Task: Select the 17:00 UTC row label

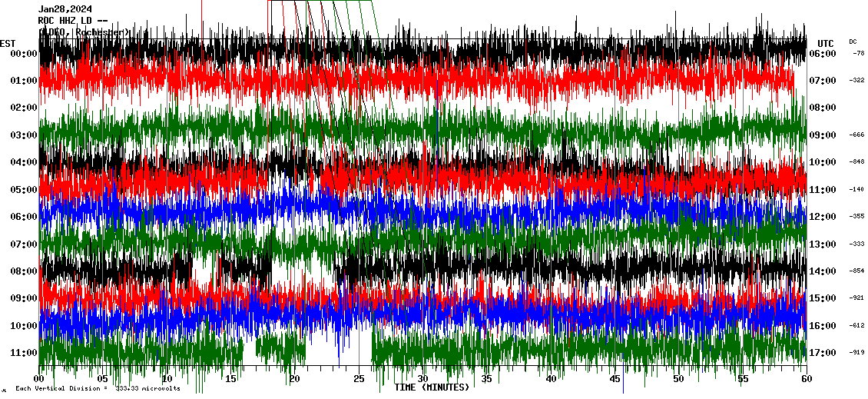Action: point(822,353)
